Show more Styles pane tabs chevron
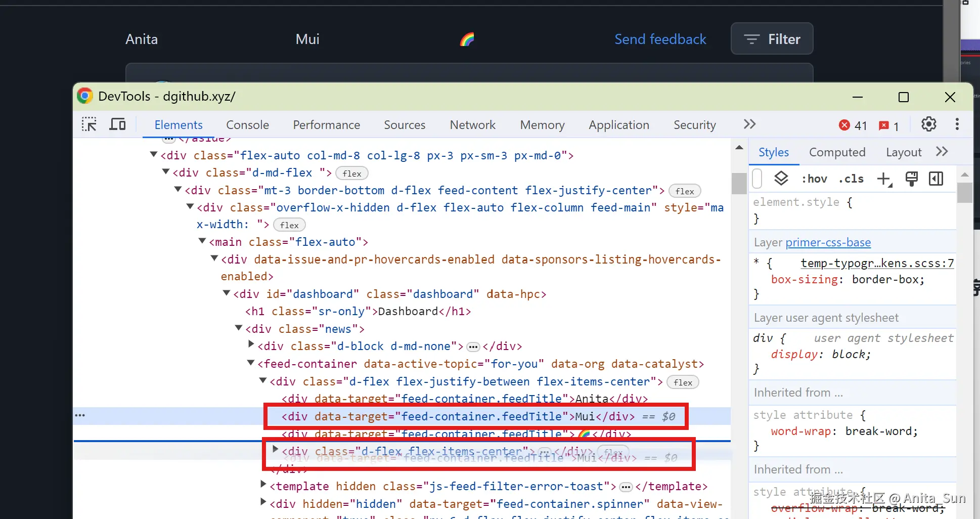Viewport: 980px width, 519px height. tap(942, 152)
